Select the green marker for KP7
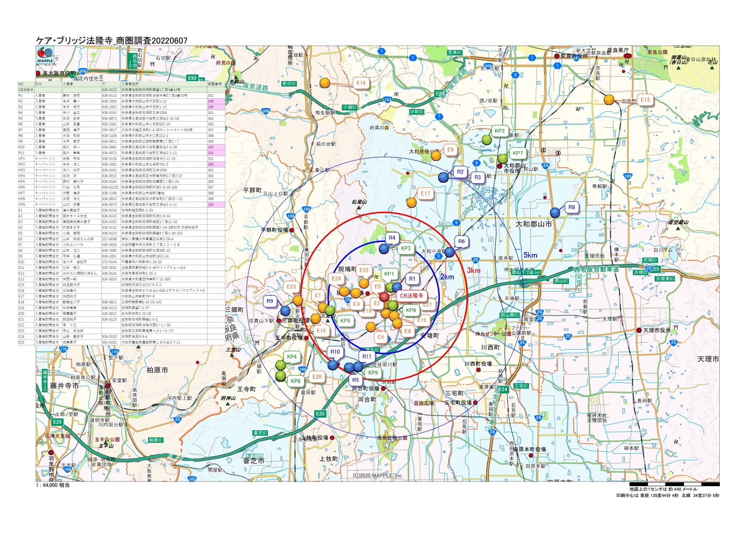756x534 pixels. pyautogui.click(x=503, y=158)
